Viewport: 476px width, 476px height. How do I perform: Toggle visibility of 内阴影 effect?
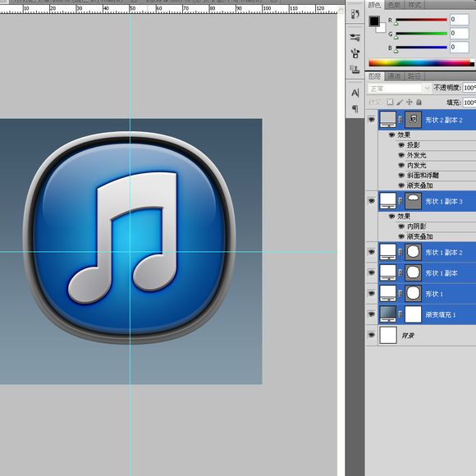coord(401,227)
